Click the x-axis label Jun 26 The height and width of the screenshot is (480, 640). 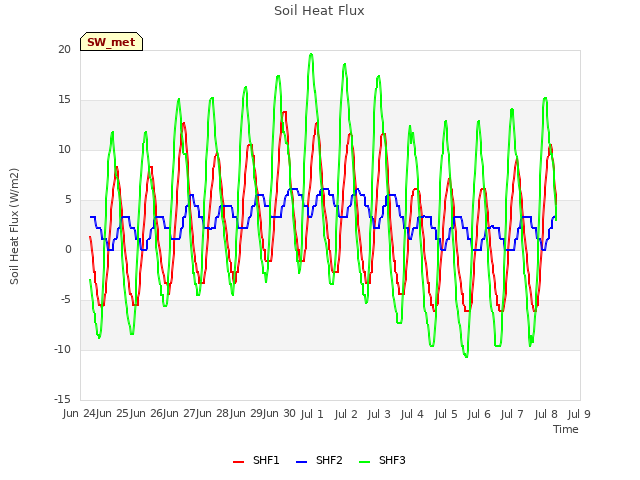147,413
